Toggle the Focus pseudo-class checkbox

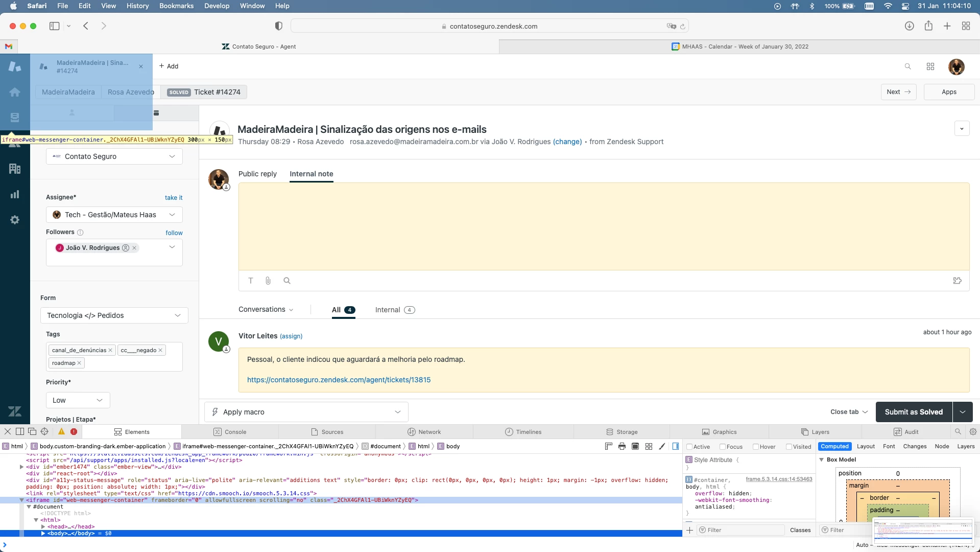click(723, 447)
